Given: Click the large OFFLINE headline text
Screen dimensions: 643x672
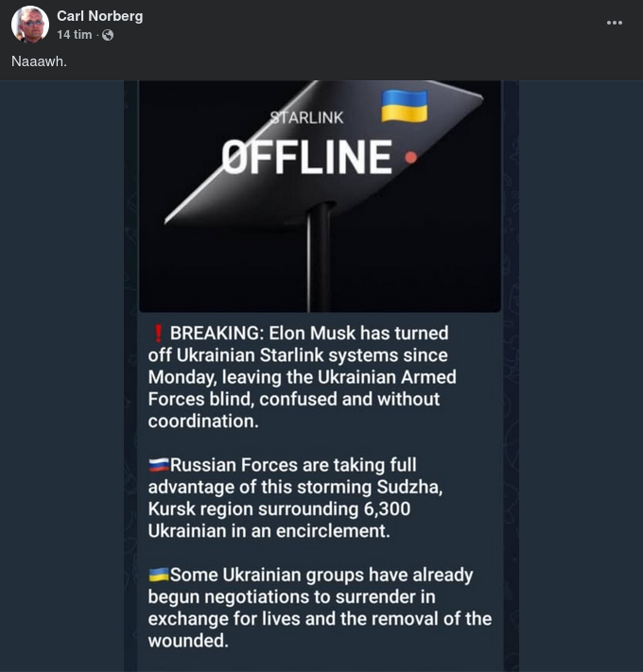Looking at the screenshot, I should point(307,157).
